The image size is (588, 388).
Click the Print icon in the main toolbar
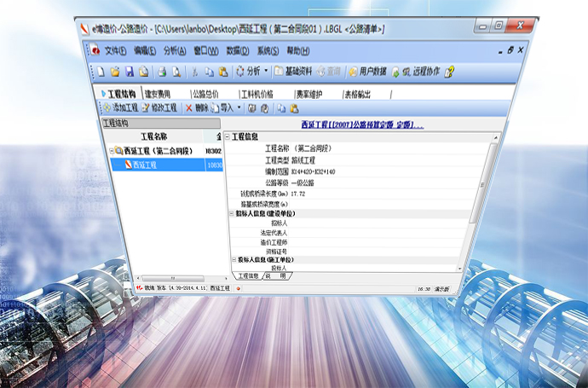click(x=162, y=72)
